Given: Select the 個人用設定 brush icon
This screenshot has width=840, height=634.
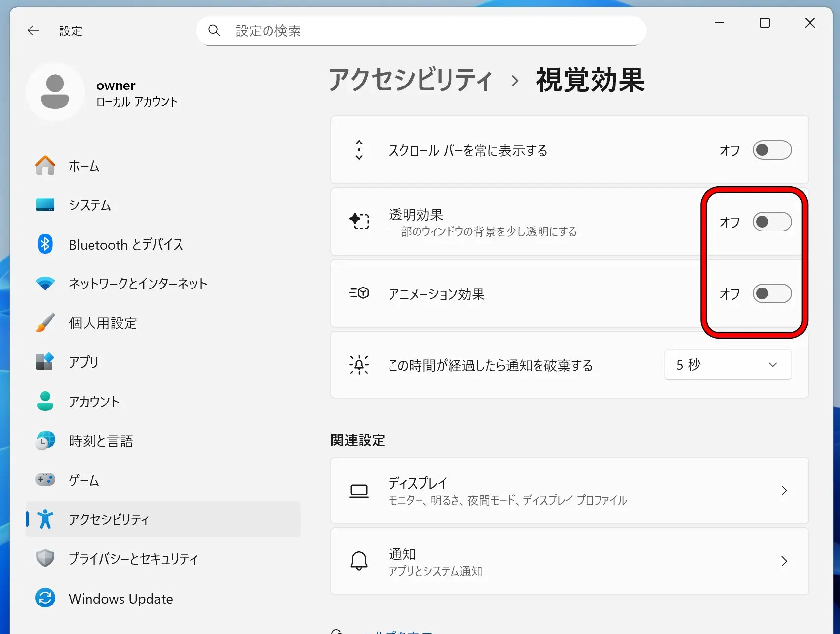Looking at the screenshot, I should coord(45,323).
